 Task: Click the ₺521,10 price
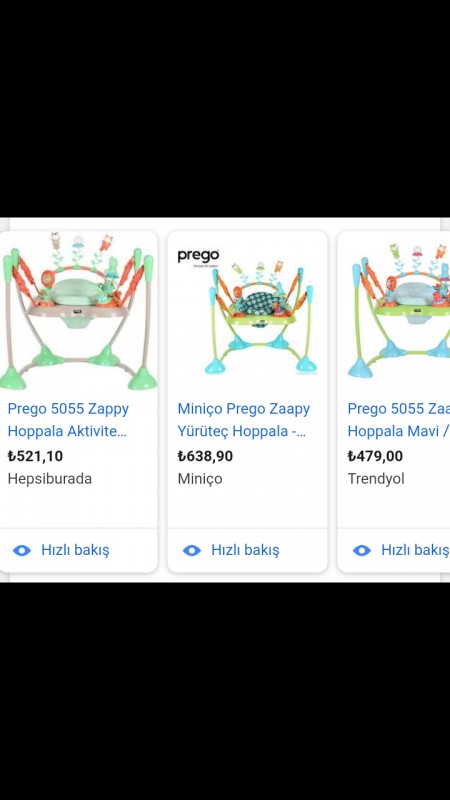point(35,456)
